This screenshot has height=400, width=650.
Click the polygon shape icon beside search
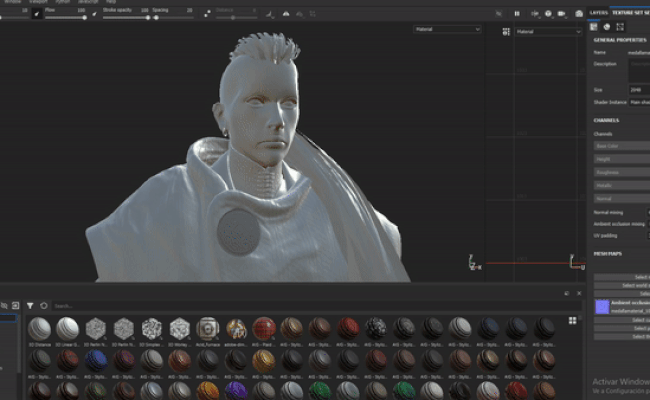(44, 306)
